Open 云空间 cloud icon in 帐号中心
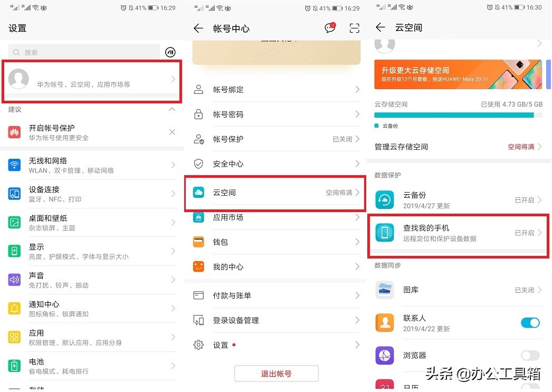Image resolution: width=552 pixels, height=392 pixels. 198,192
